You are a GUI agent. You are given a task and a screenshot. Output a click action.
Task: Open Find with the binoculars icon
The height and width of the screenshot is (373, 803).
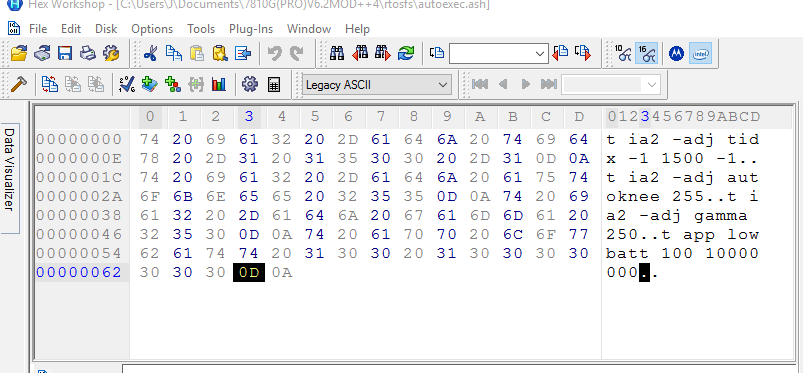point(336,53)
